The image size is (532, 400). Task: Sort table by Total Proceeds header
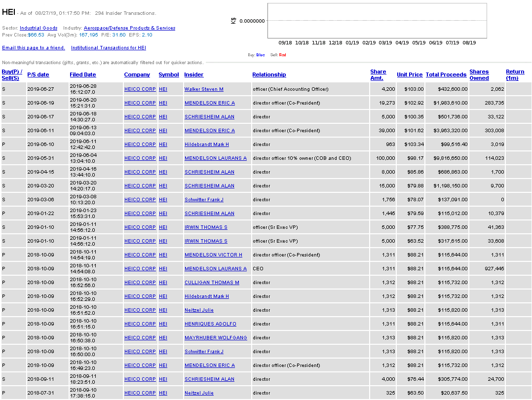446,74
